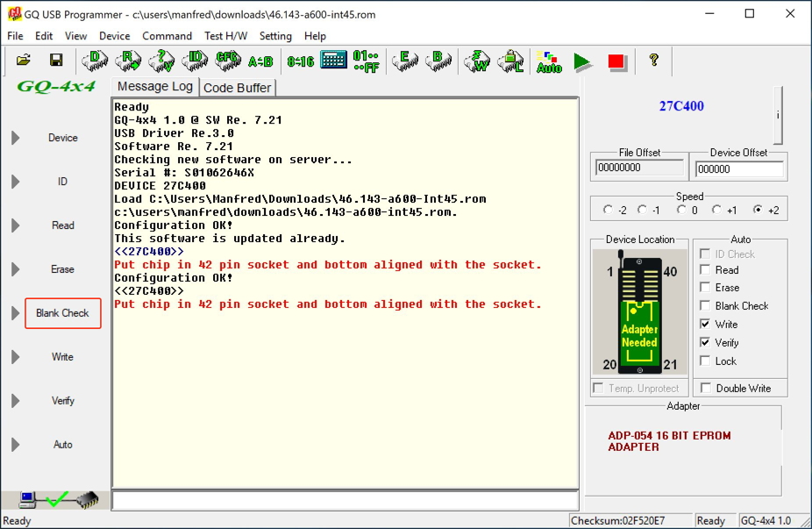
Task: Click the arrow next to Verify
Action: [15, 401]
